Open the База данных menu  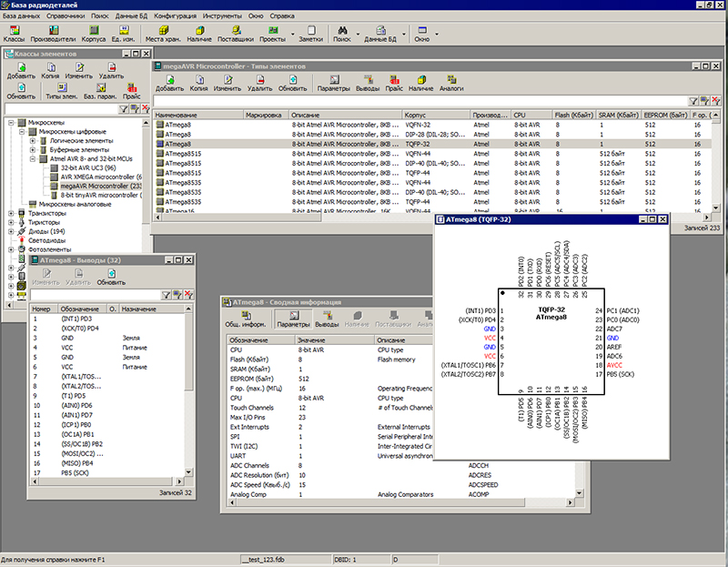[21, 15]
